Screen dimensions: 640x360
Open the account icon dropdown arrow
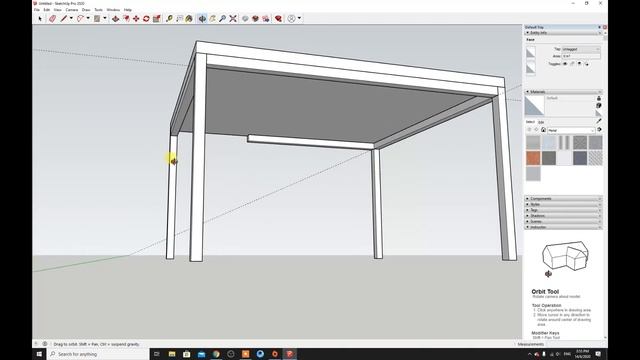coord(299,18)
